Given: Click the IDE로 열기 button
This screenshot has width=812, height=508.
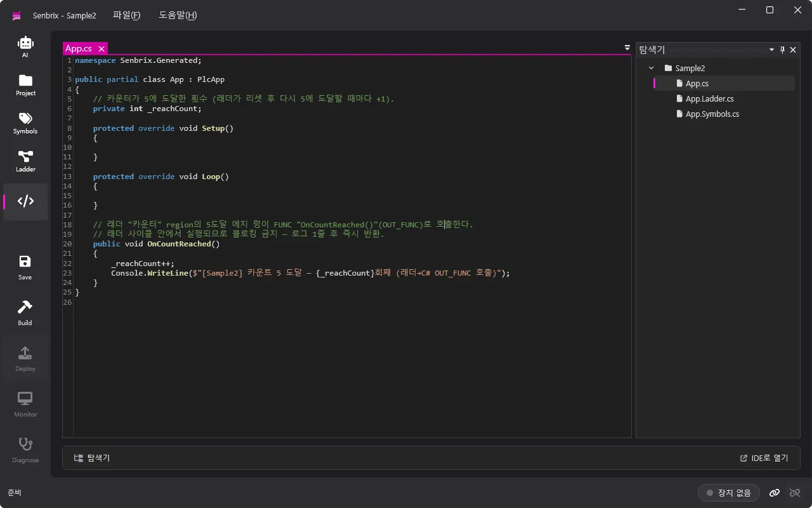Looking at the screenshot, I should pyautogui.click(x=764, y=458).
